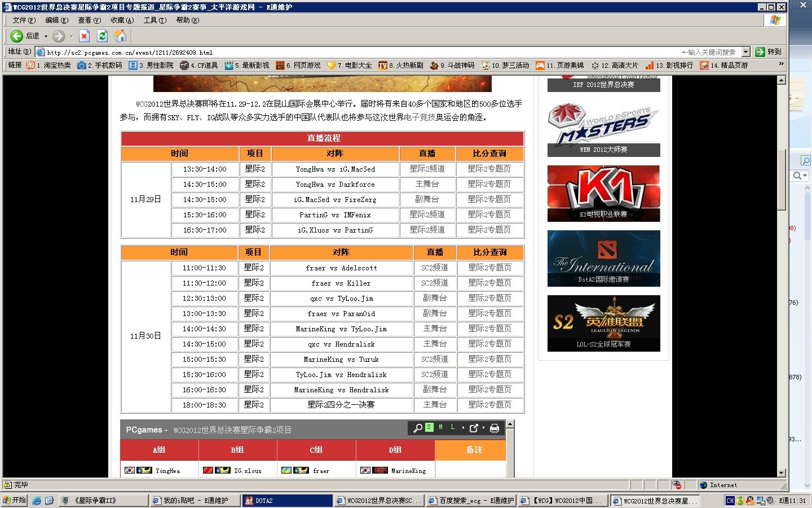This screenshot has height=508, width=812.
Task: Open 精品页游 favorites link
Action: 724,65
